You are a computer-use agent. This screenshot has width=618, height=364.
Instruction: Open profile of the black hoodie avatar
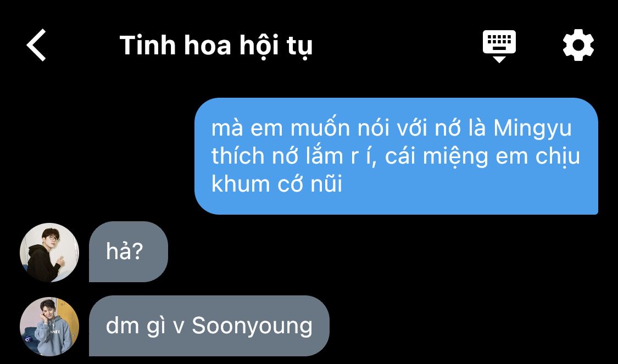49,253
